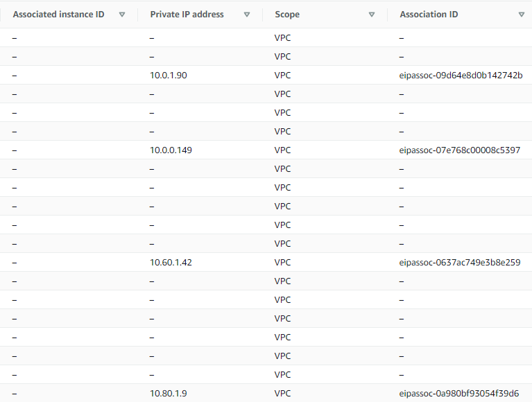The height and width of the screenshot is (402, 532).
Task: Select private IP 10.0.0.149 cell
Action: pos(171,150)
